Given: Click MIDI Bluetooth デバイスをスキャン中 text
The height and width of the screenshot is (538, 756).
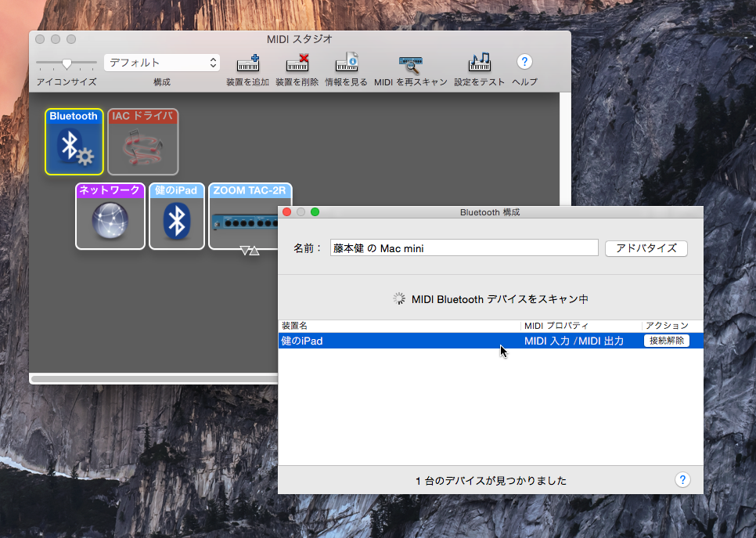Looking at the screenshot, I should [499, 299].
